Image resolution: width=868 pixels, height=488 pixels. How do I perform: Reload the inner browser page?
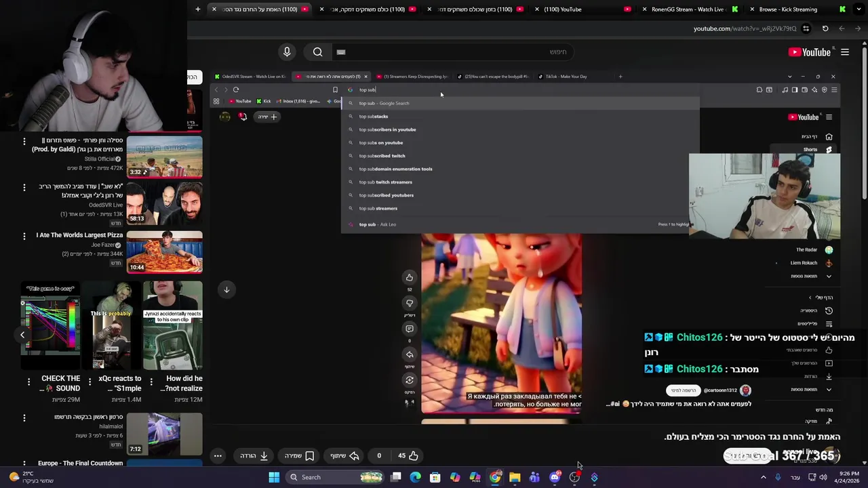coord(236,89)
